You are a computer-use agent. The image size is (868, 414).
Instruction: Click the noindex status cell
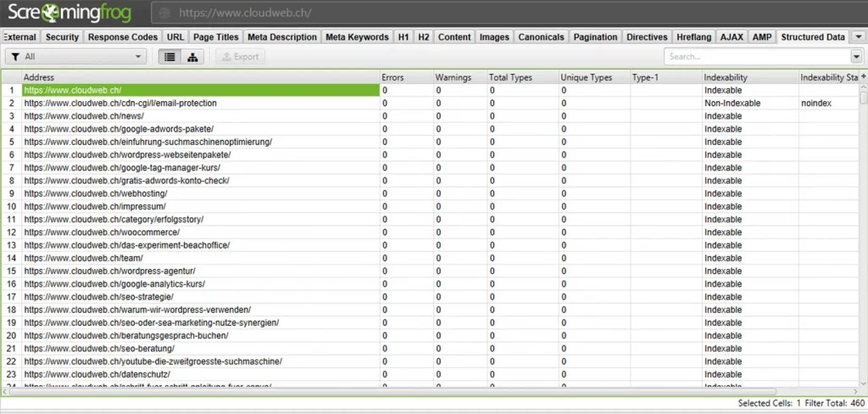point(829,103)
